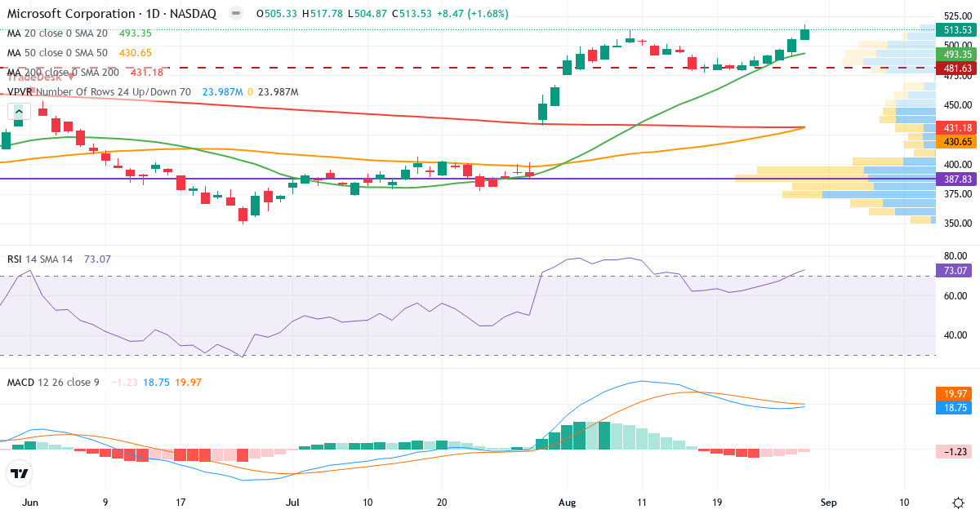
Task: Click the 80.00 RSI axis tick
Action: tap(954, 256)
